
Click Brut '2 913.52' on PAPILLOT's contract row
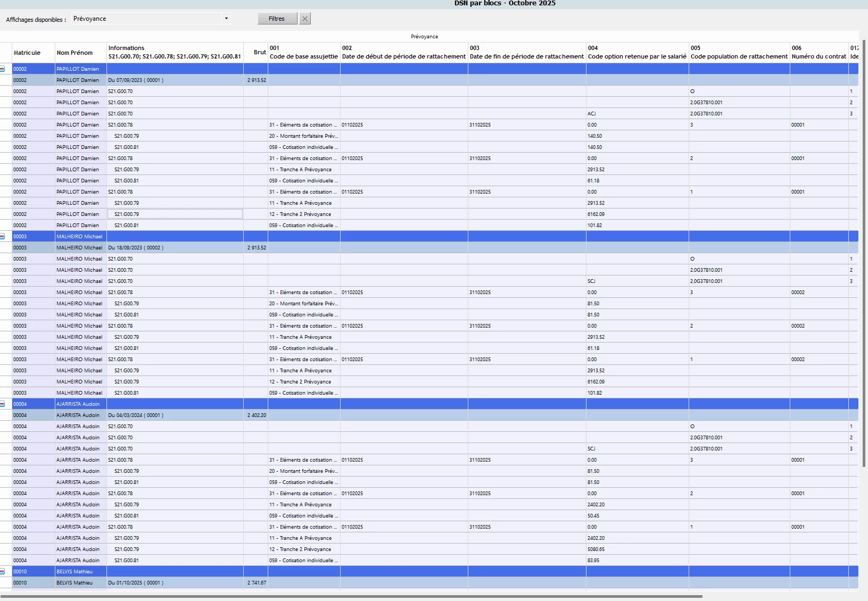(257, 80)
